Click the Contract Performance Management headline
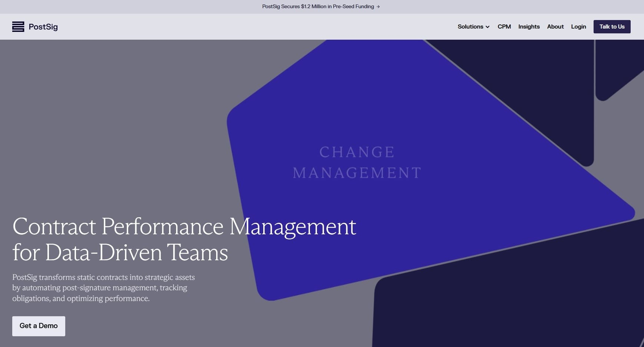The width and height of the screenshot is (644, 347). tap(184, 239)
